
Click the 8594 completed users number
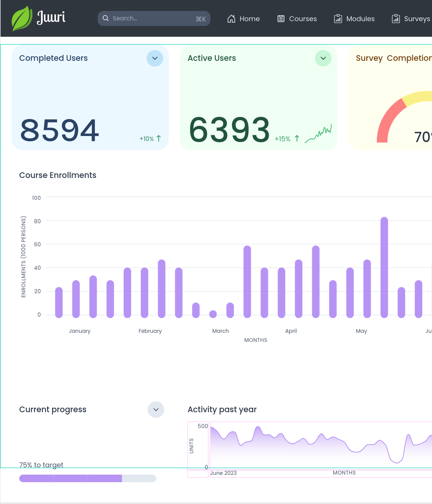pyautogui.click(x=60, y=130)
